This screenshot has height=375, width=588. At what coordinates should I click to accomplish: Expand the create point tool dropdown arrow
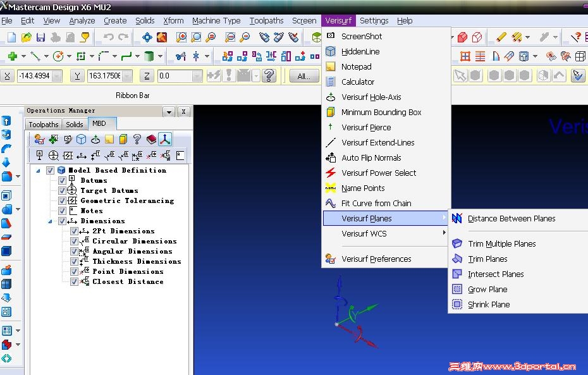23,56
